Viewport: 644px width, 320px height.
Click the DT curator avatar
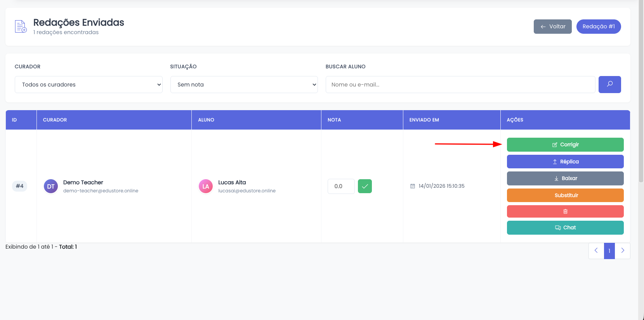tap(51, 186)
